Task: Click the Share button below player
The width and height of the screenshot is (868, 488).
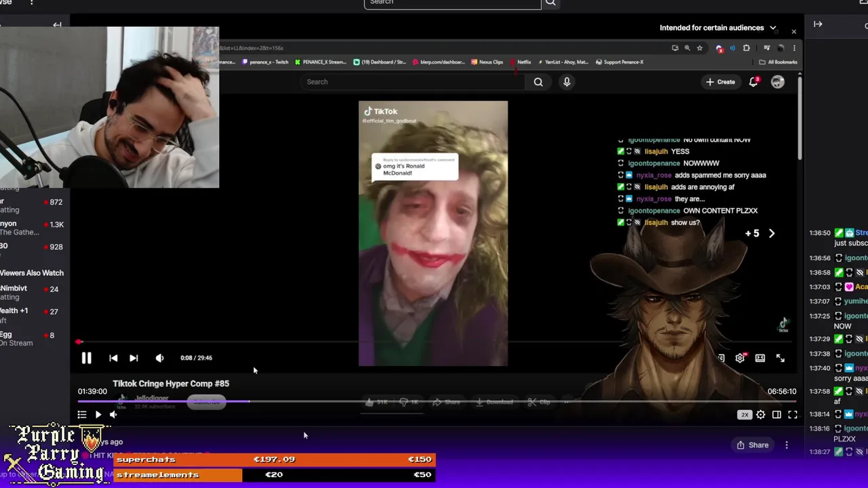Action: point(753,445)
